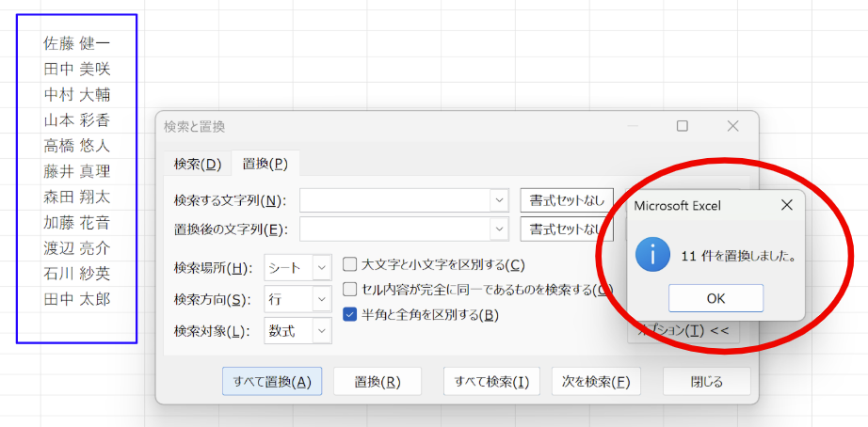Select the cell 山本 彩香
The width and height of the screenshot is (868, 427).
(x=77, y=120)
